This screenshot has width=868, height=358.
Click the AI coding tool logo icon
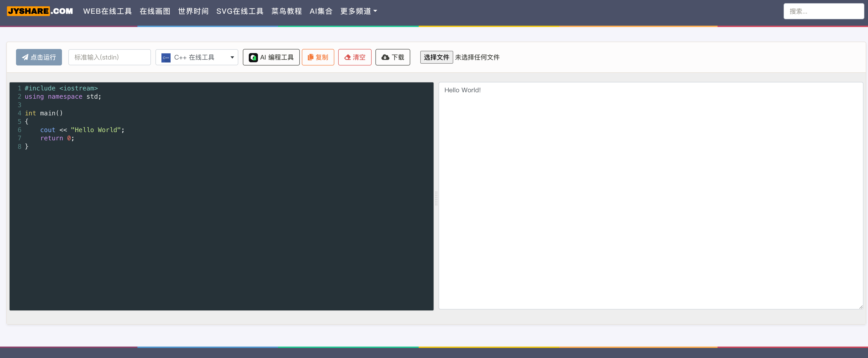(x=253, y=58)
